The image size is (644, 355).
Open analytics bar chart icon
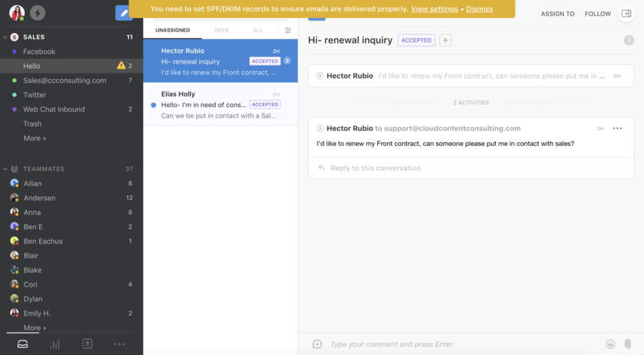click(55, 344)
